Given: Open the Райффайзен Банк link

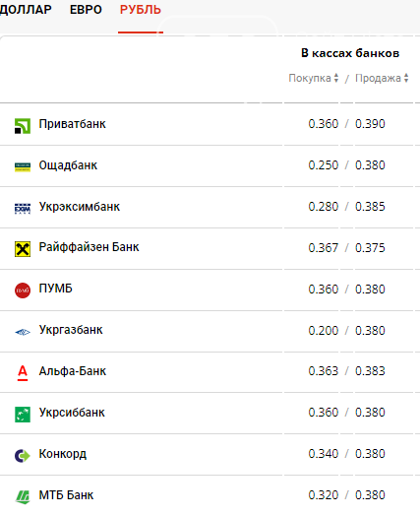Looking at the screenshot, I should point(89,247).
